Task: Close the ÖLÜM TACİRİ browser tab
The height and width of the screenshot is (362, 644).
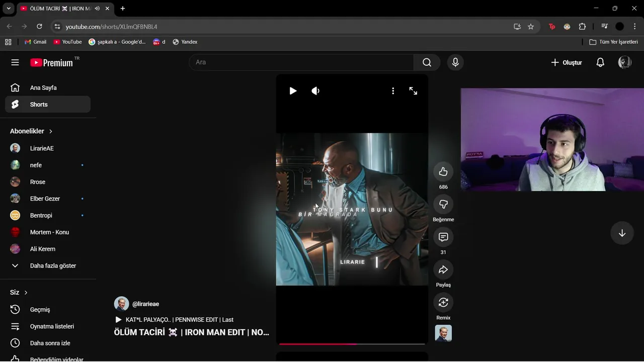Action: 107,9
